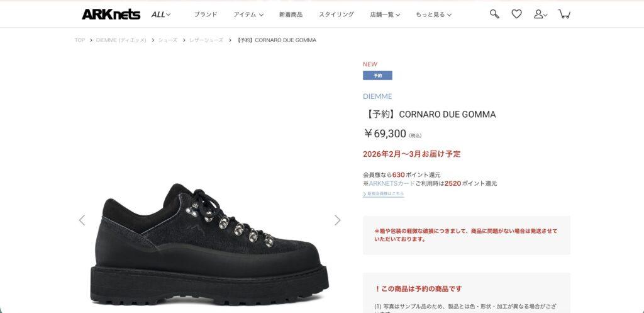Open the 新着商品 menu item
644x313 pixels.
click(x=291, y=14)
